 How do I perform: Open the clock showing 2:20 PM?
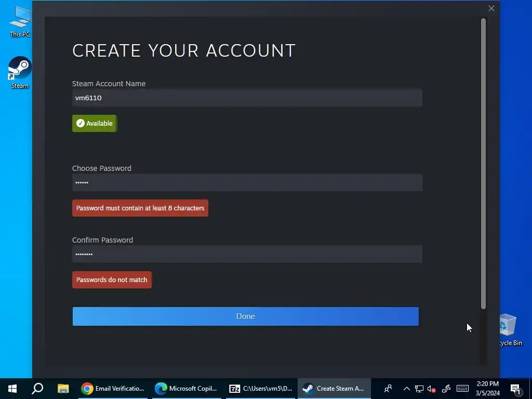pyautogui.click(x=487, y=389)
